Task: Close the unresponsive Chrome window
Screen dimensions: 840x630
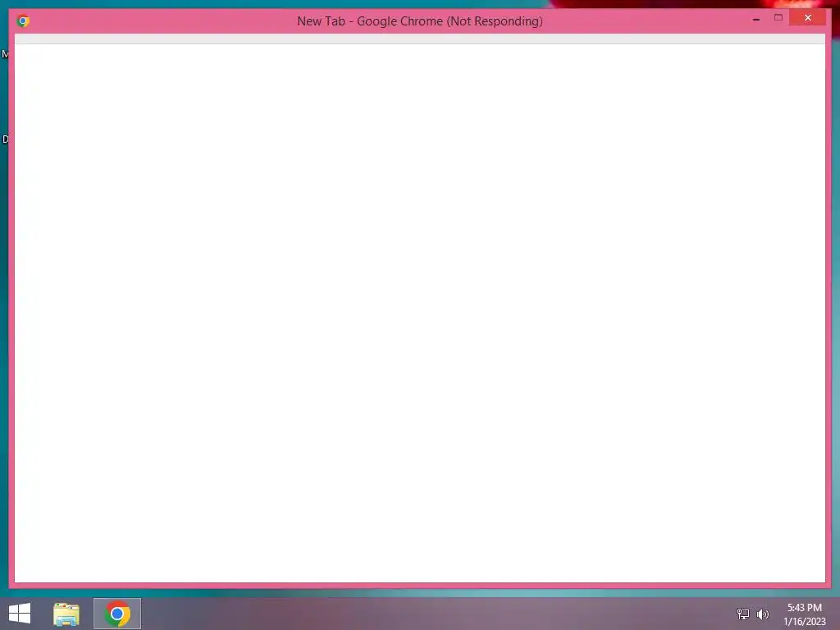Action: tap(807, 18)
